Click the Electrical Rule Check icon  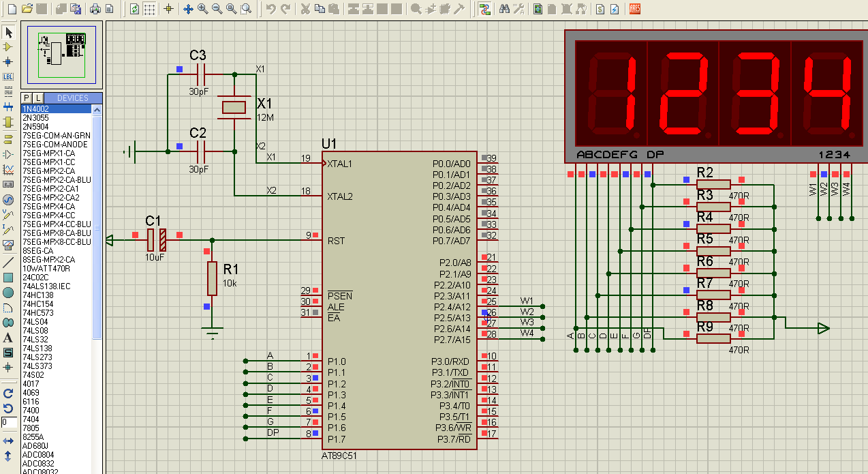[x=614, y=9]
